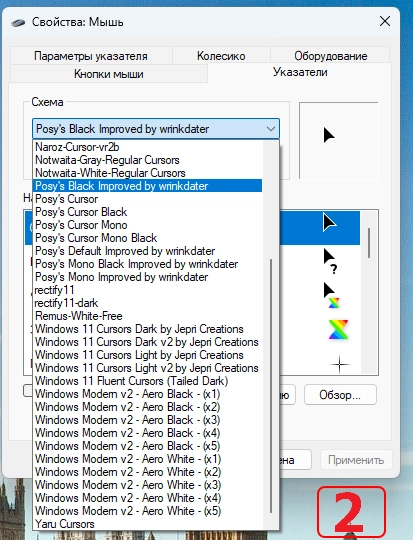Viewport: 413px width, 540px height.
Task: Select the highlighted normal arrow cursor row
Action: point(320,228)
